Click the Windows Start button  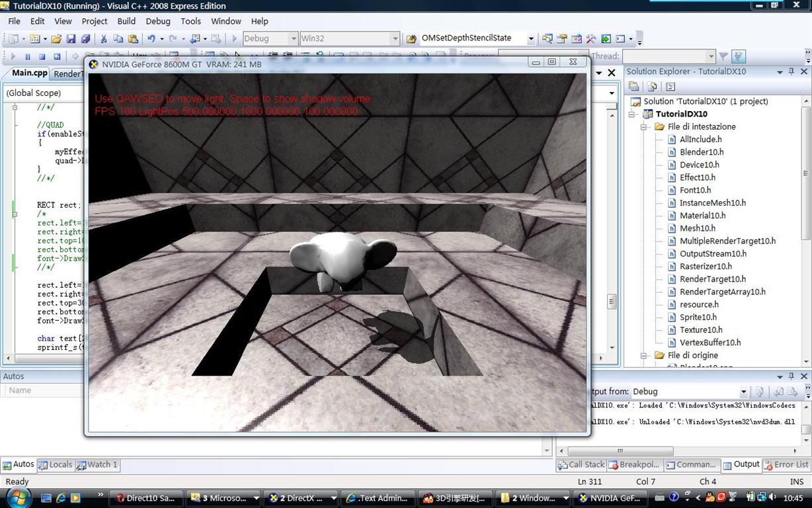click(x=19, y=497)
